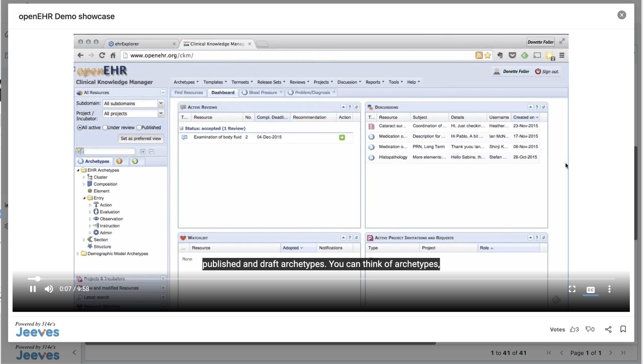The width and height of the screenshot is (643, 364).
Task: Click the refresh icon on Discussions panel
Action: click(x=543, y=107)
